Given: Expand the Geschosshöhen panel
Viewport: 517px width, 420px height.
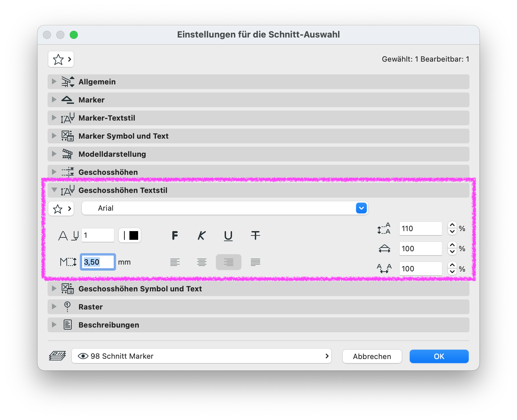Looking at the screenshot, I should [54, 172].
